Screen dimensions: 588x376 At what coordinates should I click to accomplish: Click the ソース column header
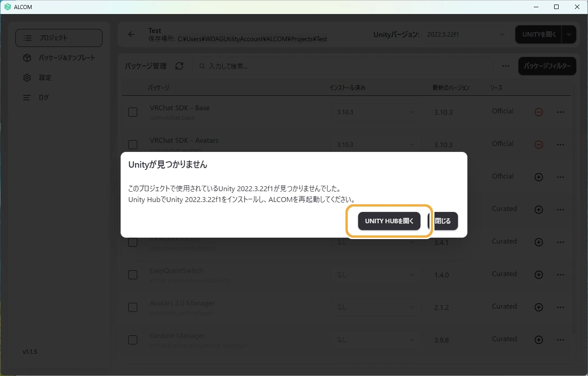tap(496, 88)
